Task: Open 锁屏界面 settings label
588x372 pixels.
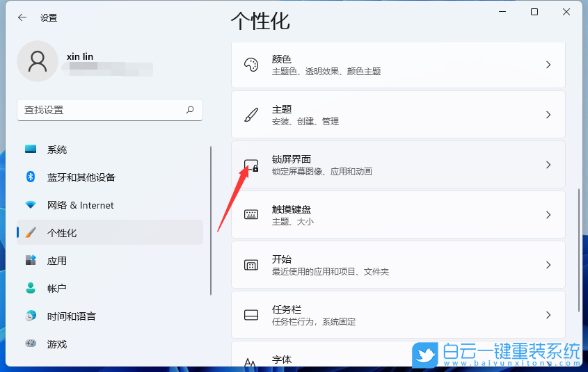Action: coord(292,159)
